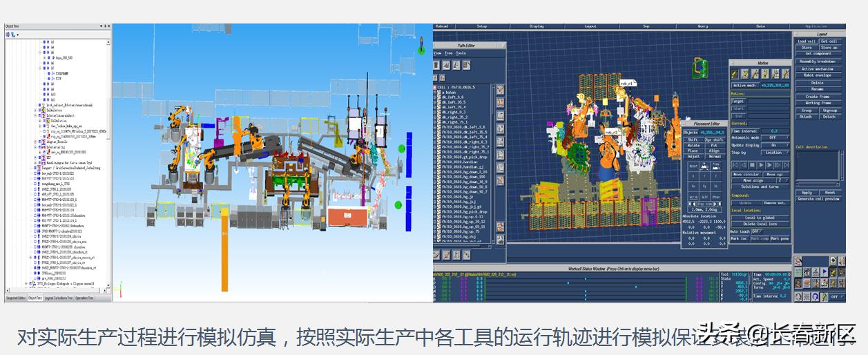Image resolution: width=868 pixels, height=355 pixels.
Task: Click the Robot envelope button
Action: (818, 75)
